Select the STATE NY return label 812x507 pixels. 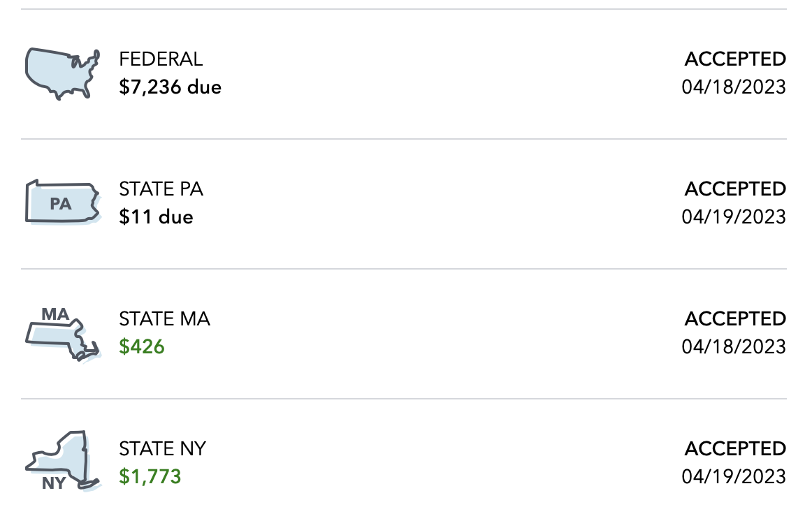[163, 448]
